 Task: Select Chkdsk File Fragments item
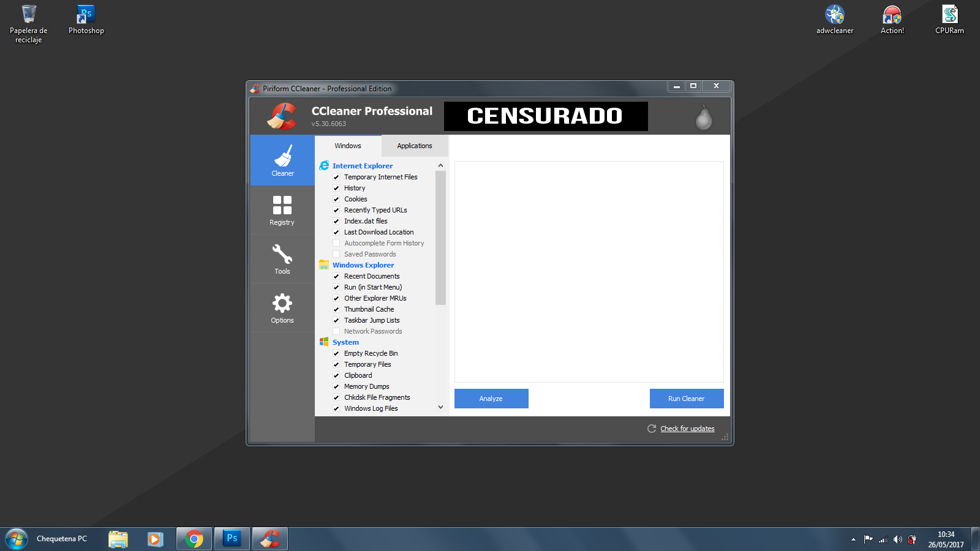coord(377,397)
